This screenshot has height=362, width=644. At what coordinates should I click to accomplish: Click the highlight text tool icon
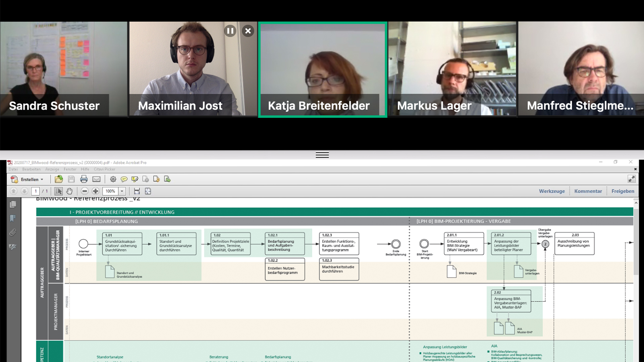tap(135, 179)
